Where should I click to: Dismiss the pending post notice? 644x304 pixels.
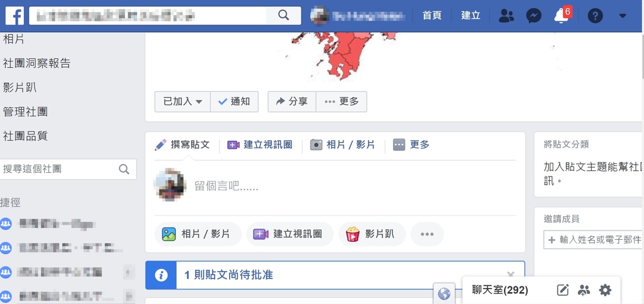(x=511, y=274)
